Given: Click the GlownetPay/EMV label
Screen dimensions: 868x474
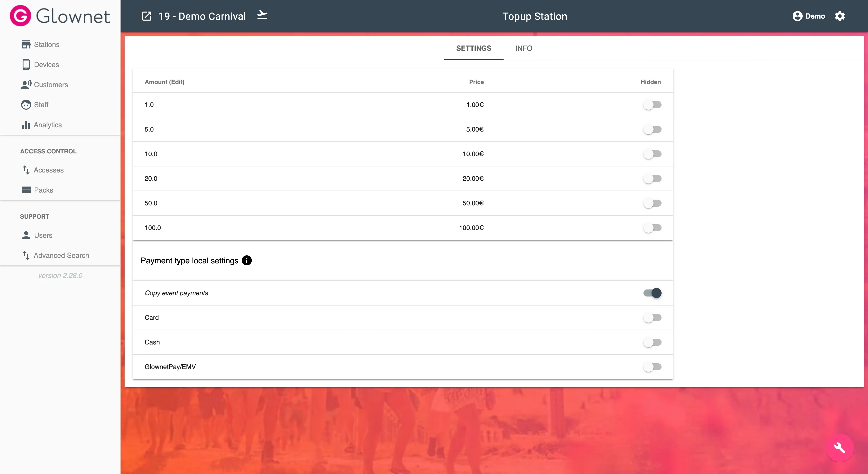Looking at the screenshot, I should pyautogui.click(x=170, y=367).
